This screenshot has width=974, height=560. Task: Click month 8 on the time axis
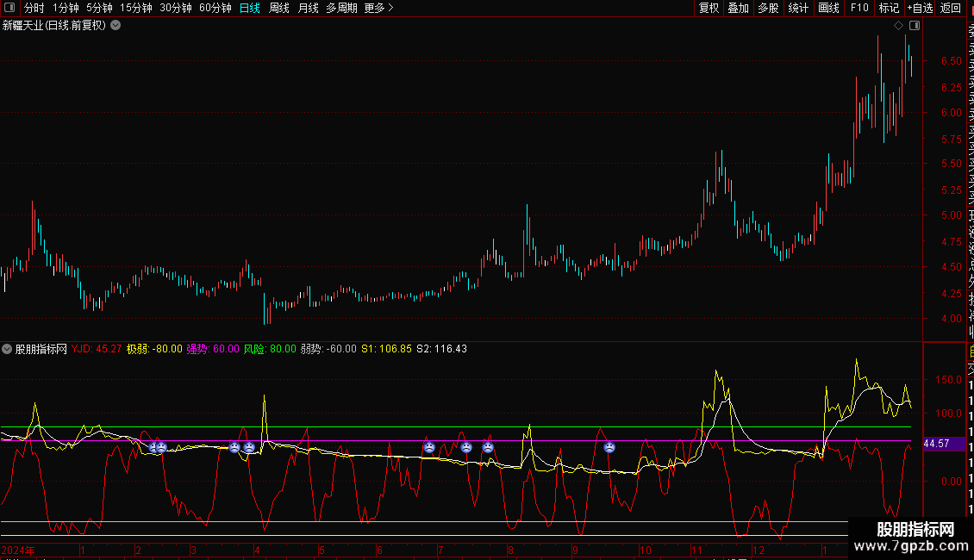pos(510,550)
